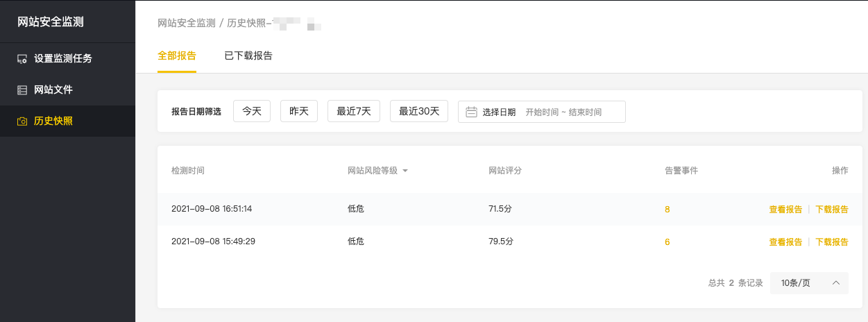
Task: Download report for 15:49:29 detection
Action: pos(831,242)
